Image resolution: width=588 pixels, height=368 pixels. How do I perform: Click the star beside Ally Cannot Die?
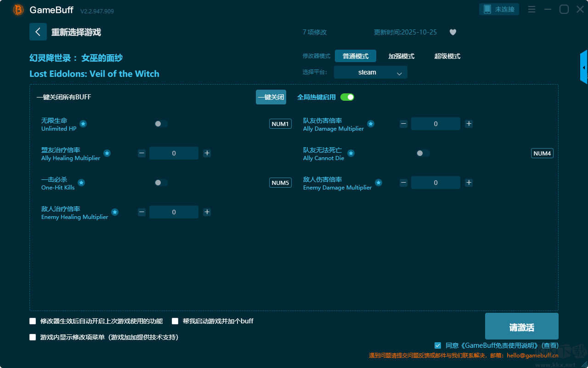tap(351, 153)
